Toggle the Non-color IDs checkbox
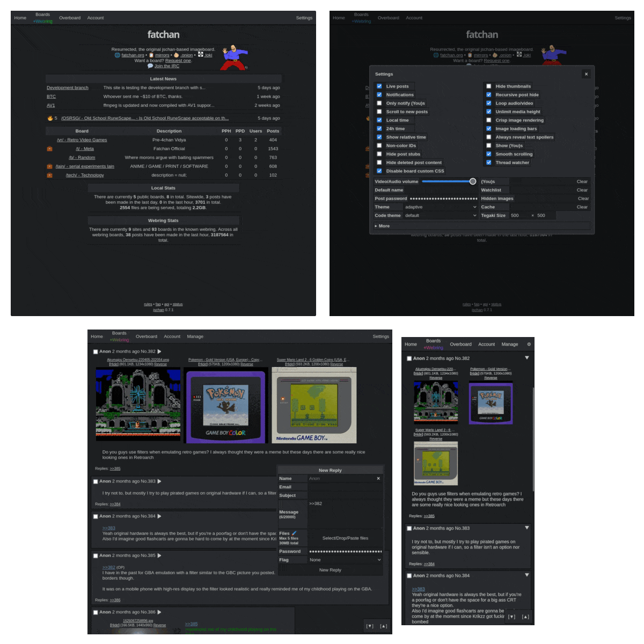 379,145
